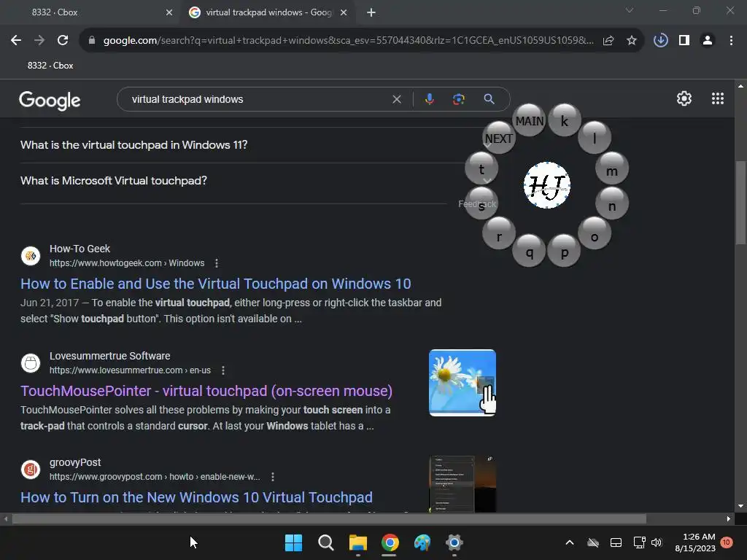Open Chrome three-dot menu

[x=731, y=41]
